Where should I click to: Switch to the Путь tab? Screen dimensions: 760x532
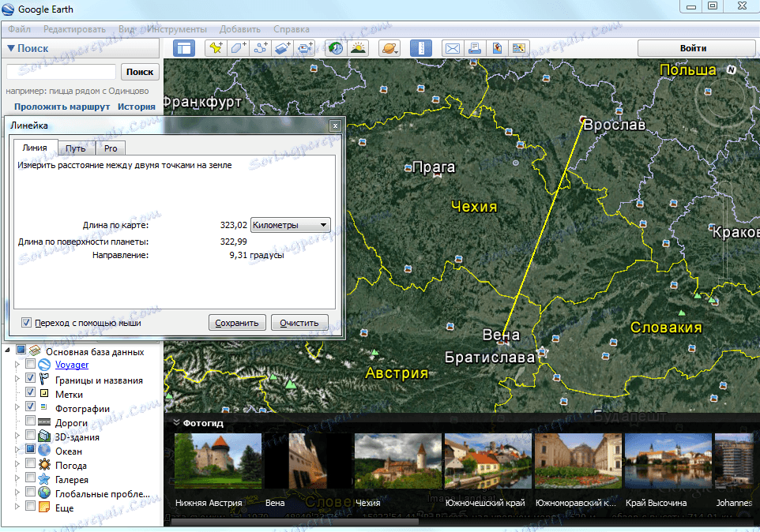coord(75,148)
